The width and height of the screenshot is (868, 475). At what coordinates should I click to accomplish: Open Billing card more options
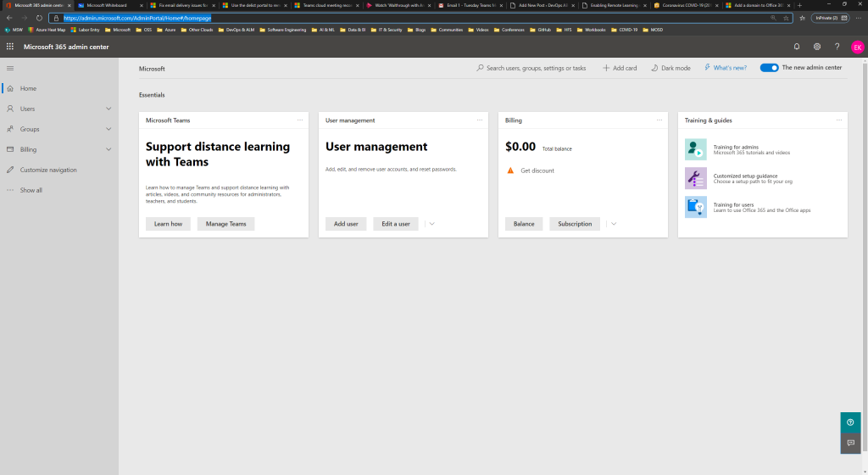(659, 120)
